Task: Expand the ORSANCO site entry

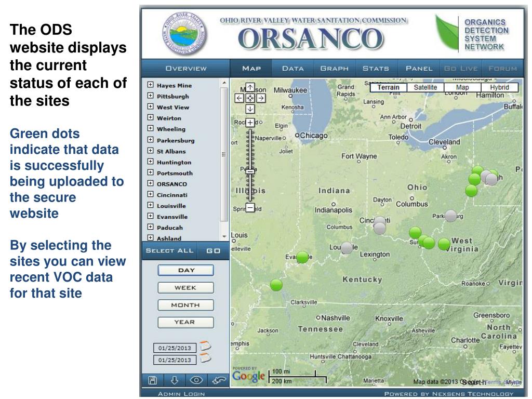Action: pyautogui.click(x=150, y=183)
